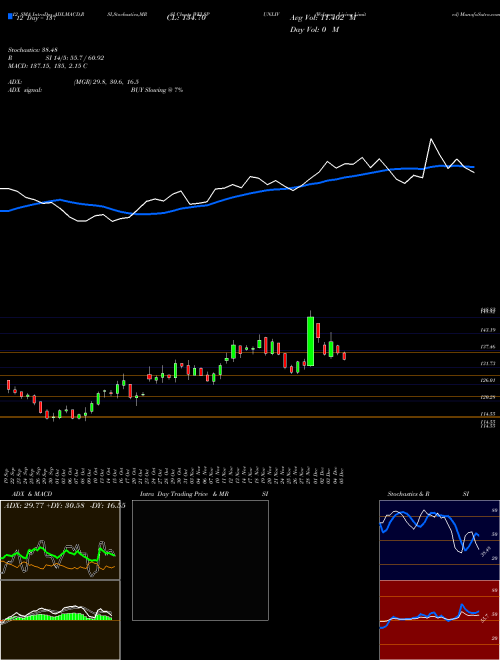This screenshot has height=660, width=500.
Task: Click the (MGR) 29.8, 30.6, 16.5 values
Action: [x=106, y=82]
